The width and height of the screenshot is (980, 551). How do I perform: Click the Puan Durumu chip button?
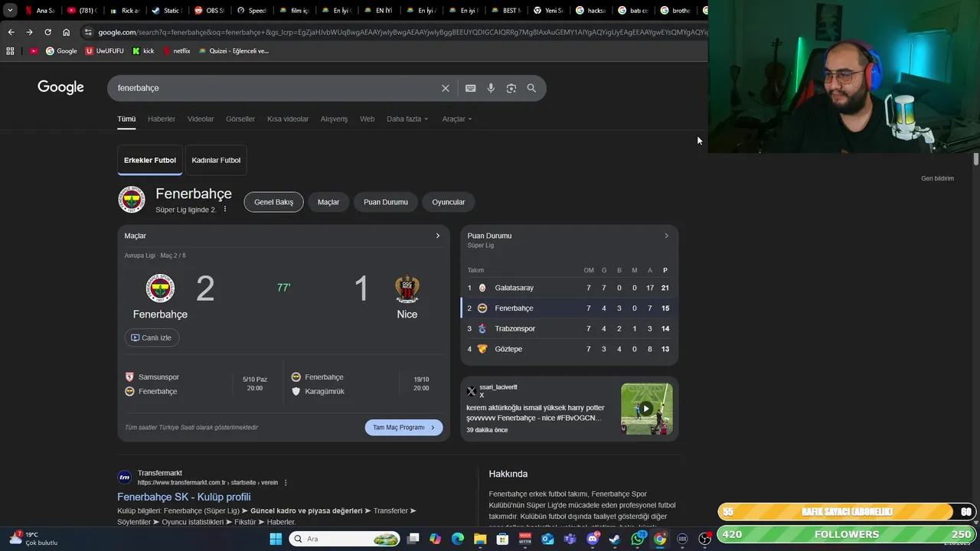(x=386, y=202)
